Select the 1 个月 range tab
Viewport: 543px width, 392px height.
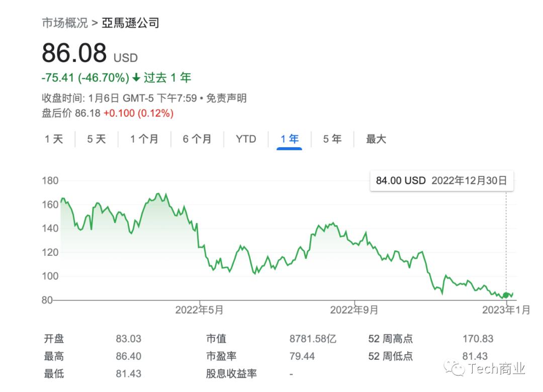(144, 139)
